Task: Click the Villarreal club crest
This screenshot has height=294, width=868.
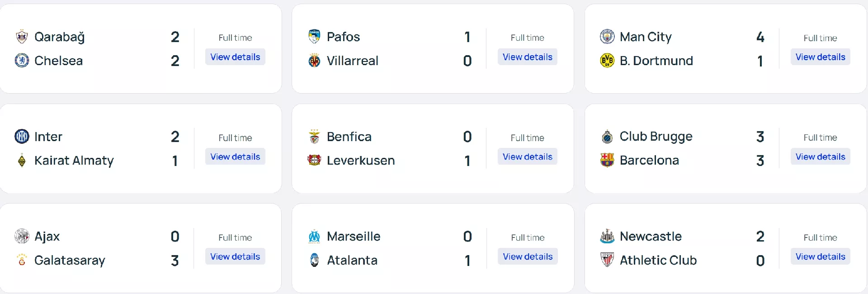Action: click(314, 60)
